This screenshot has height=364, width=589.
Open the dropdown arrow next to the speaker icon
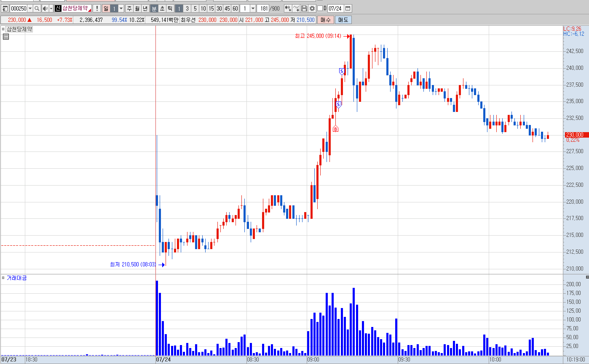tap(51, 8)
